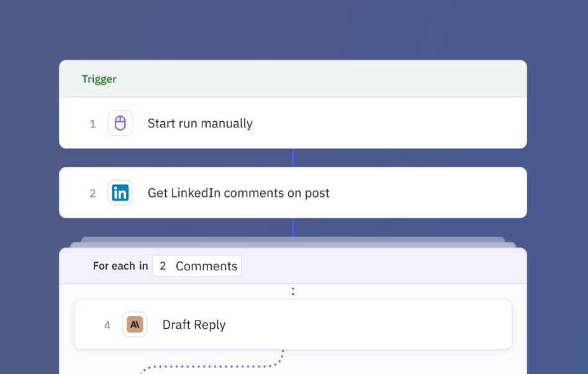Open the "Start run manually" step
The image size is (588, 374).
click(x=200, y=124)
